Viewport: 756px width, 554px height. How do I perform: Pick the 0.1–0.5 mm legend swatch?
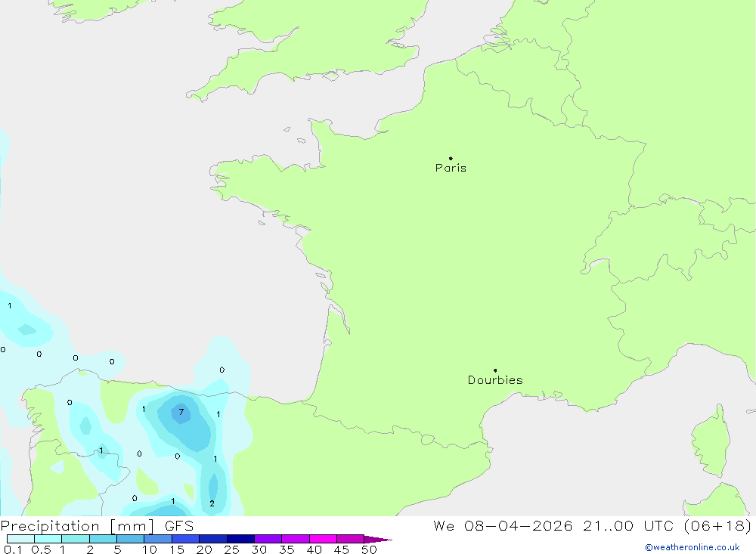coord(20,539)
